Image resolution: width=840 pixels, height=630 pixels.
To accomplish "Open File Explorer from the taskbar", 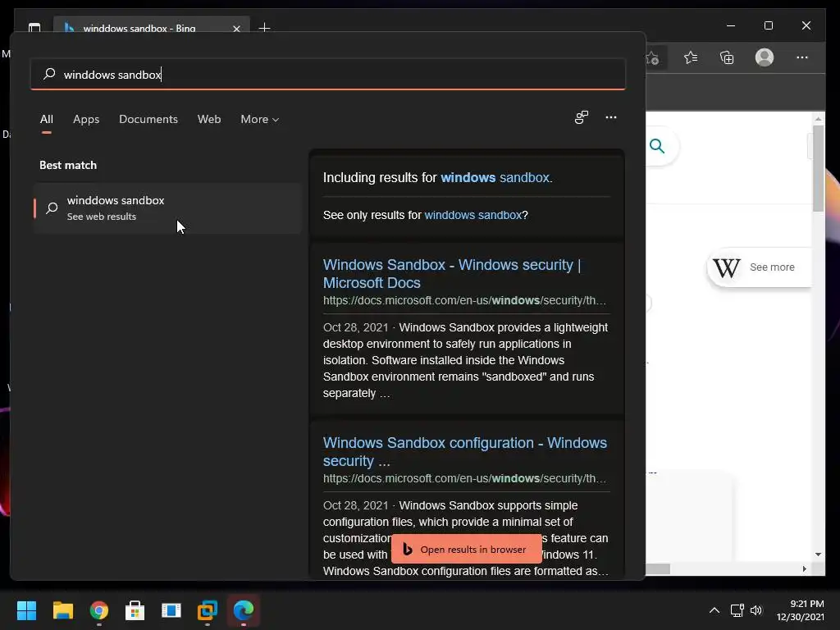I will coord(62,610).
